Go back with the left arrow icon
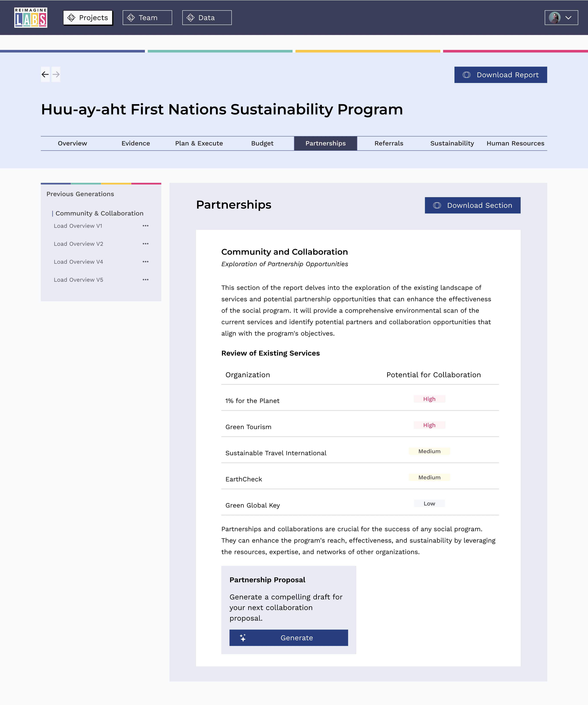This screenshot has height=705, width=588. [x=45, y=75]
